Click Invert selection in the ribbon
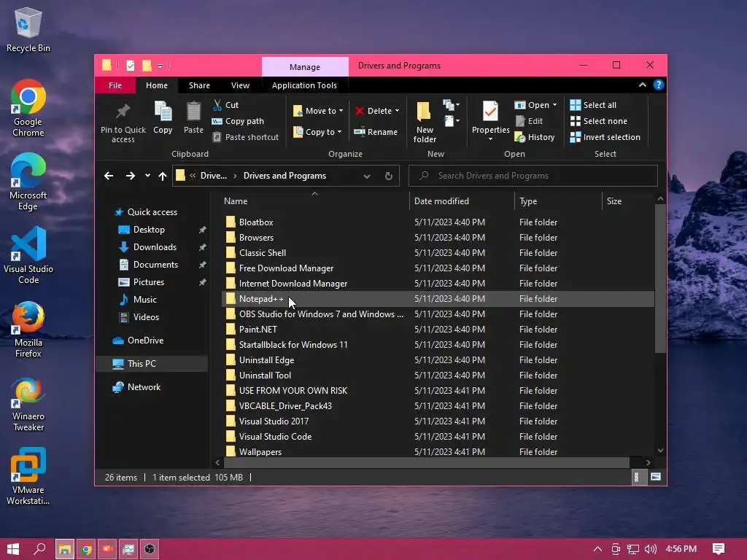Image resolution: width=747 pixels, height=560 pixels. (605, 137)
